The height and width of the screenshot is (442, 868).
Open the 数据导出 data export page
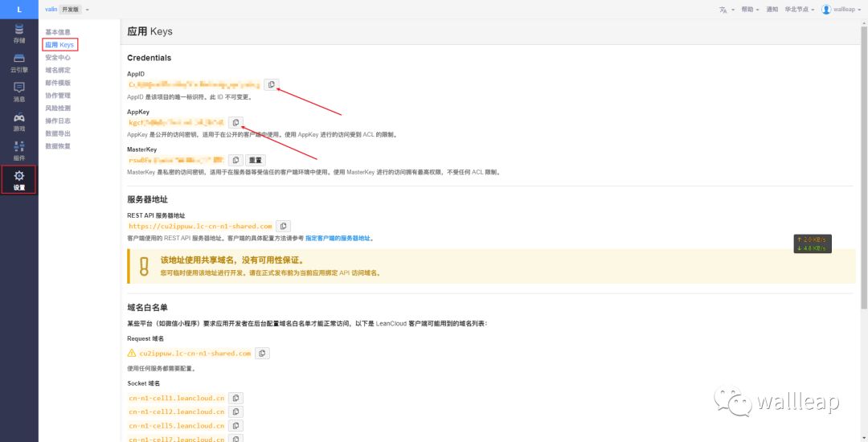(x=58, y=134)
